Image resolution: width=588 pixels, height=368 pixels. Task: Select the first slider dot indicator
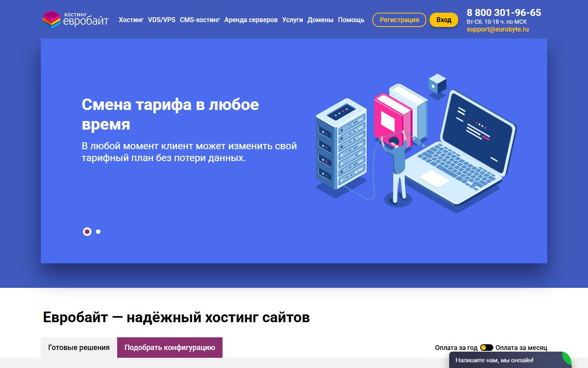(x=87, y=231)
